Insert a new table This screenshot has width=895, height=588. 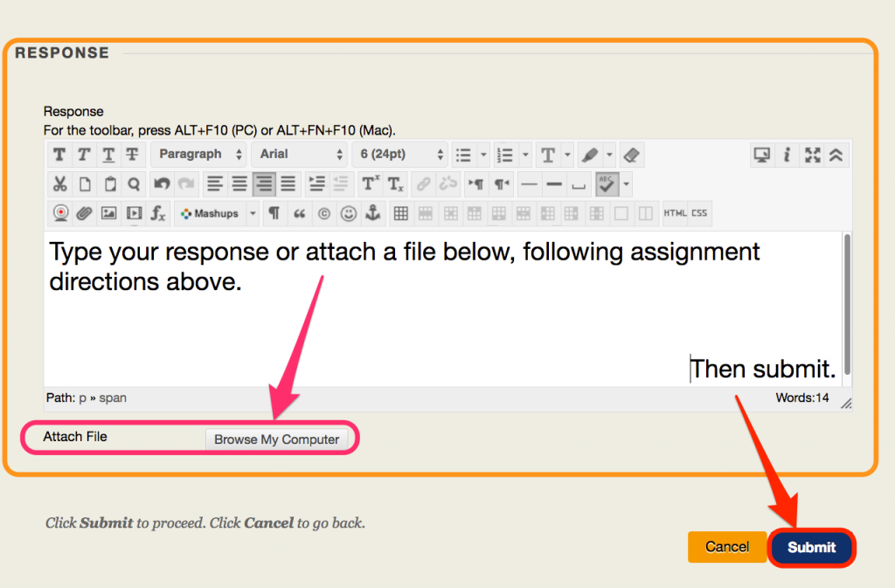tap(400, 213)
